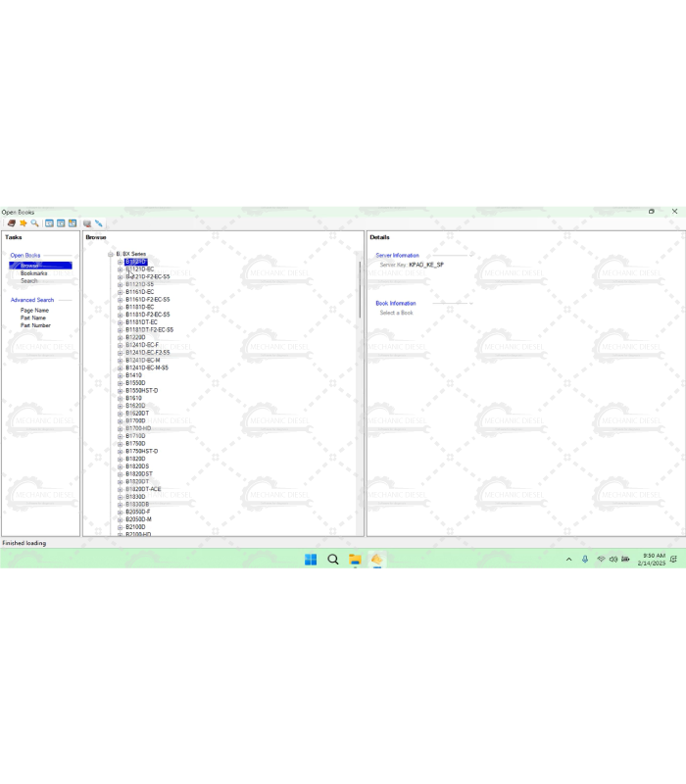The image size is (686, 784).
Task: Open the taskbar search icon
Action: click(x=333, y=560)
